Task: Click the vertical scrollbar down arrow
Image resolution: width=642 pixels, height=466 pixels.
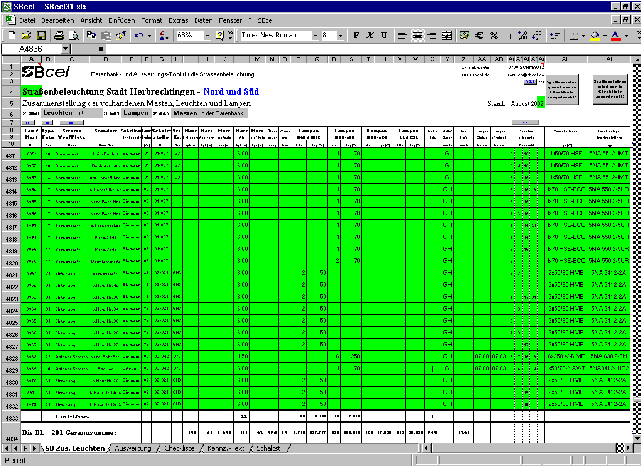Action: coord(637,439)
